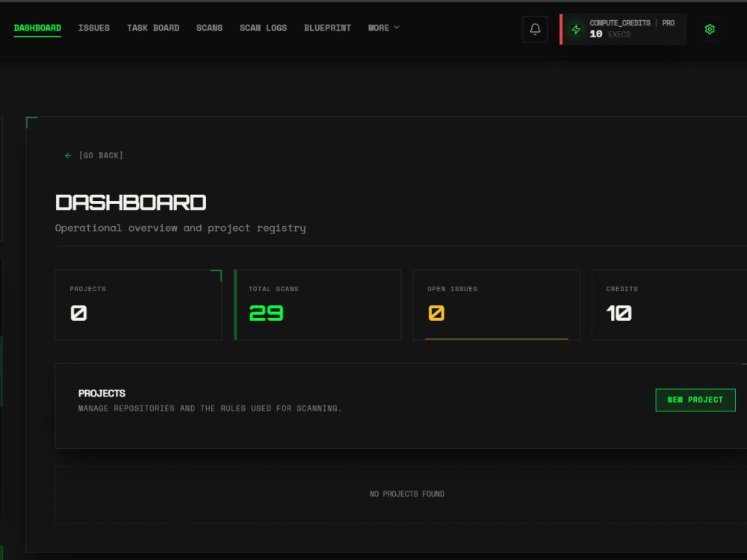747x560 pixels.
Task: Select the CREDITS card showing 10
Action: pos(669,305)
